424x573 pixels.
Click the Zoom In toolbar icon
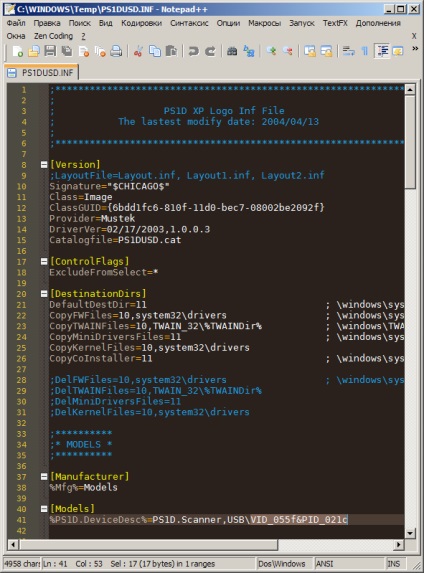click(x=271, y=52)
